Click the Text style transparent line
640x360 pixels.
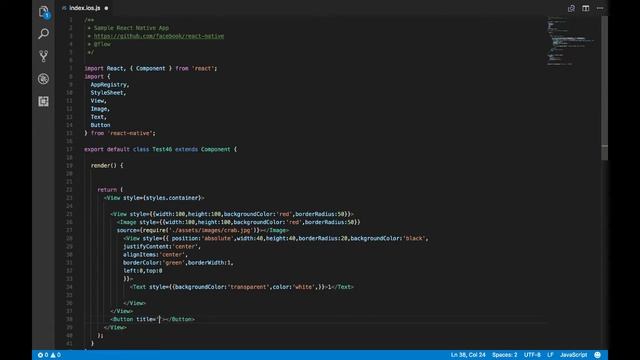click(242, 287)
